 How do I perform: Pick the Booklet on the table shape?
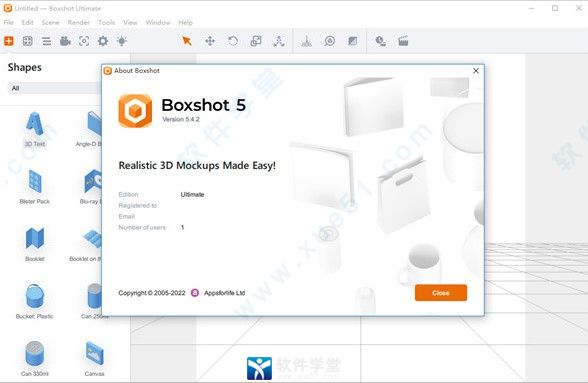point(86,244)
